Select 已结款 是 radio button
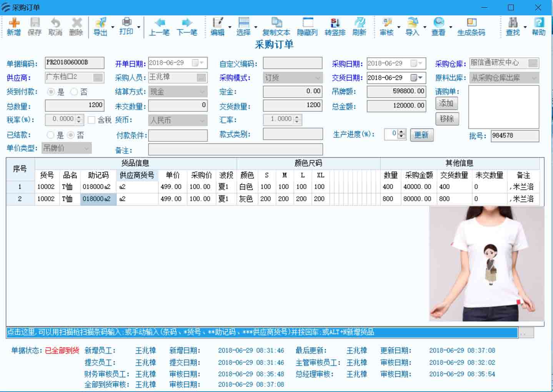Viewport: 553px width, 392px height. [x=50, y=135]
